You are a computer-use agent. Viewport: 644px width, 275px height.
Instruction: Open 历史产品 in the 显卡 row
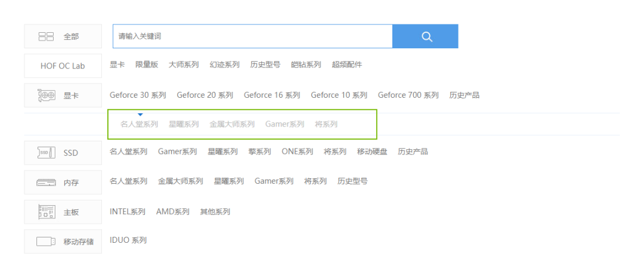(465, 95)
